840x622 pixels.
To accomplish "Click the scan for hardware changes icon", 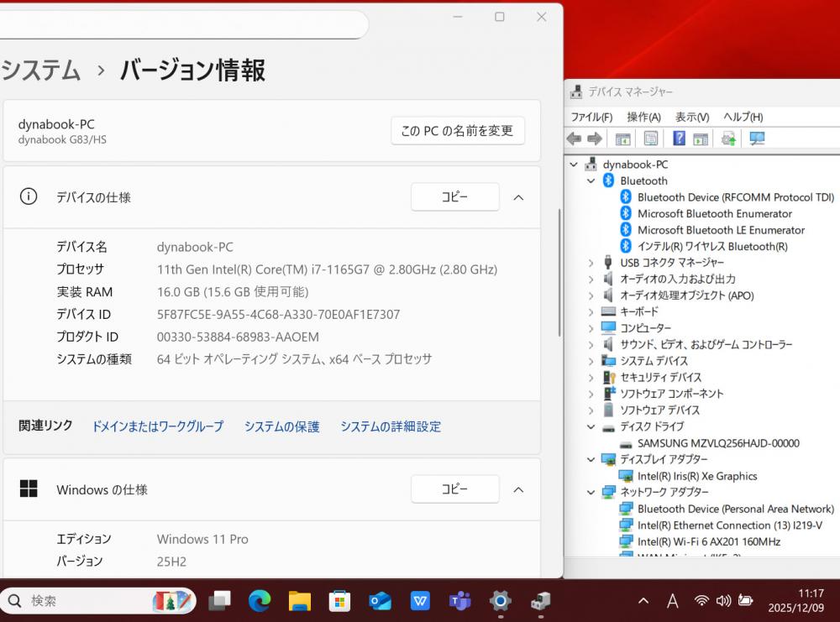I will 757,139.
